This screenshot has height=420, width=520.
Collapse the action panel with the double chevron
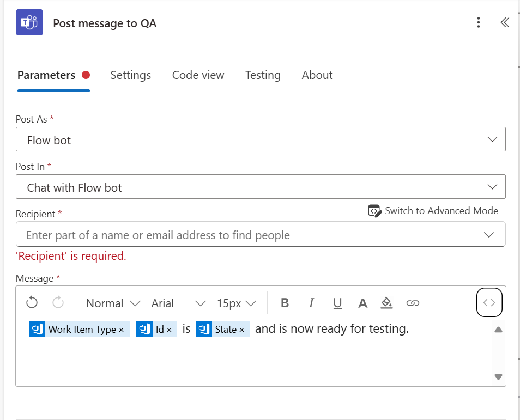[x=505, y=22]
